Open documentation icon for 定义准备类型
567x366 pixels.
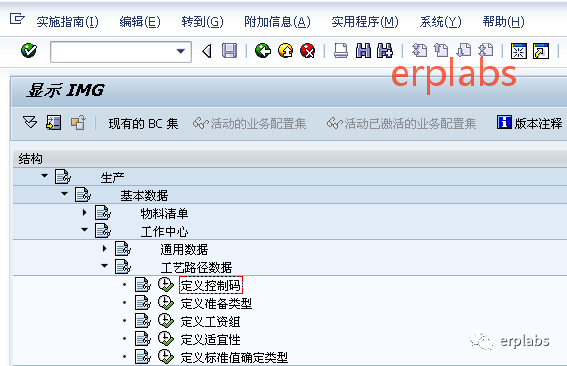pyautogui.click(x=142, y=303)
